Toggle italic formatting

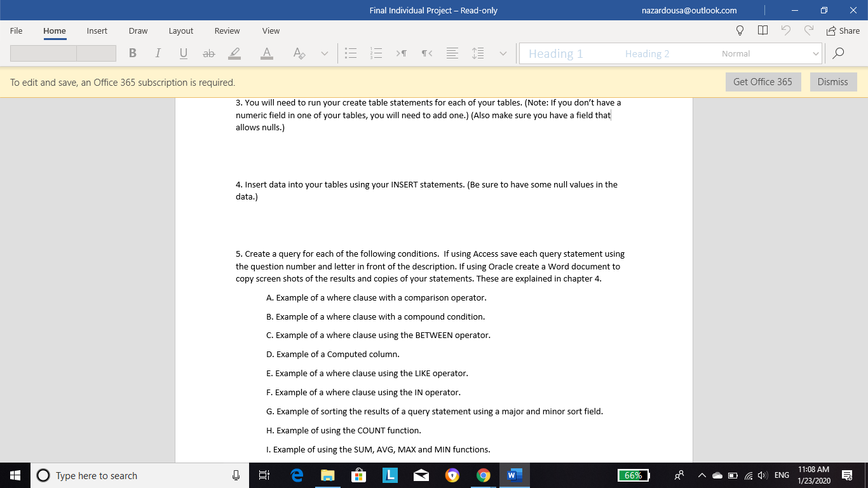(x=158, y=53)
